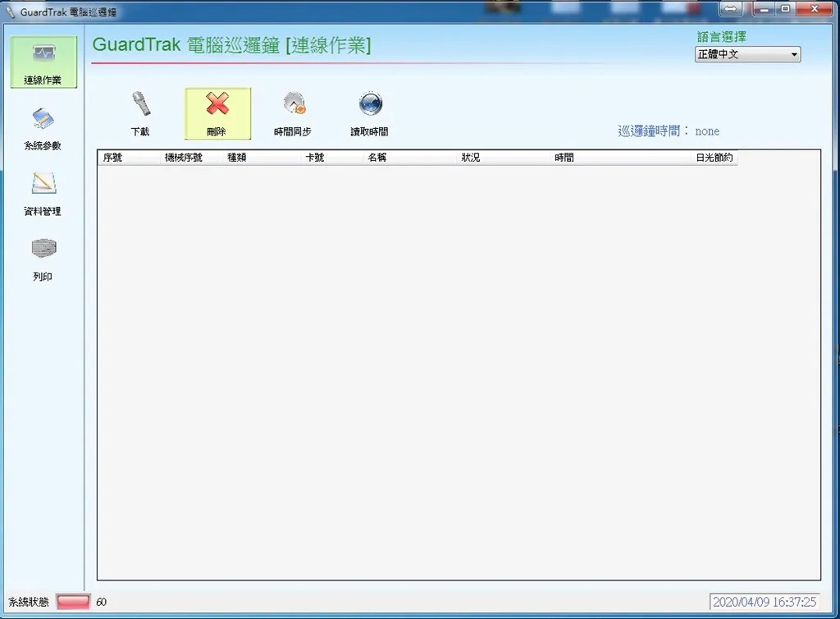The image size is (840, 619).
Task: Sort by the 狀況 column header
Action: (503, 158)
